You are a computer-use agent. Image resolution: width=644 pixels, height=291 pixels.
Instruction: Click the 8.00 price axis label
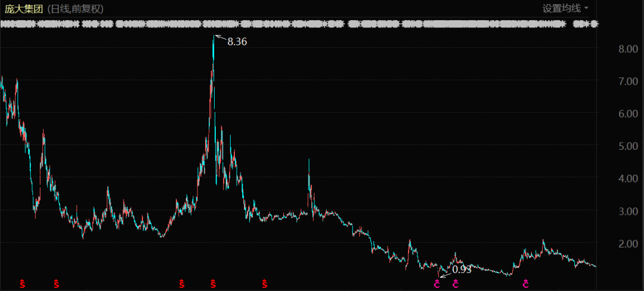tap(628, 49)
